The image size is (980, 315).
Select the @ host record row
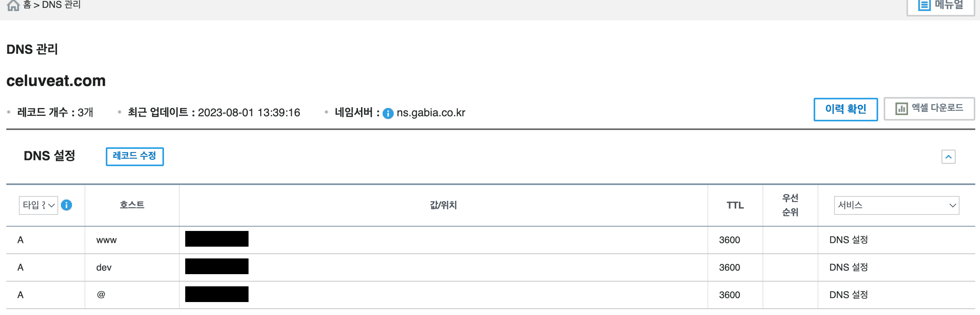pos(490,295)
